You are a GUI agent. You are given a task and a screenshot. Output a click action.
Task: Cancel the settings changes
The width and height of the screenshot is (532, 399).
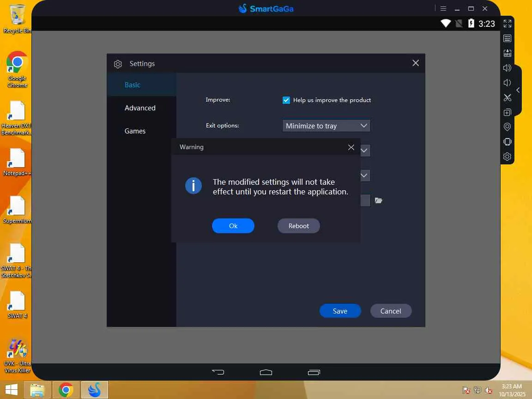point(391,311)
